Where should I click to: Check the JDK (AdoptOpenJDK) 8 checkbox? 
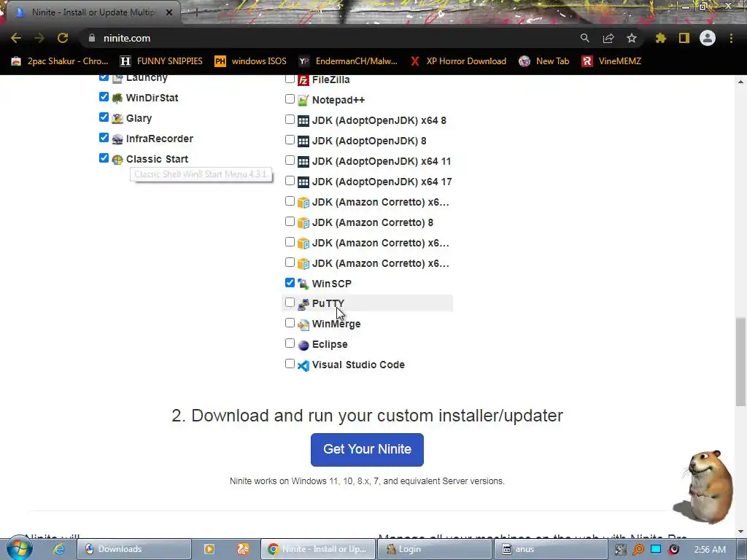pyautogui.click(x=290, y=140)
